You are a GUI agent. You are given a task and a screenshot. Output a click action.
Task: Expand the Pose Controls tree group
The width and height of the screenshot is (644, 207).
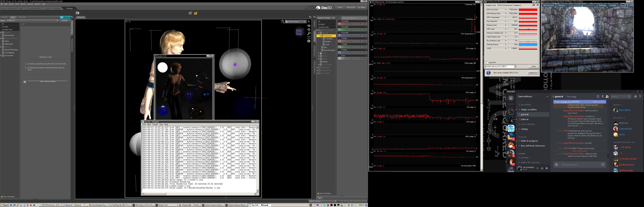pos(319,65)
